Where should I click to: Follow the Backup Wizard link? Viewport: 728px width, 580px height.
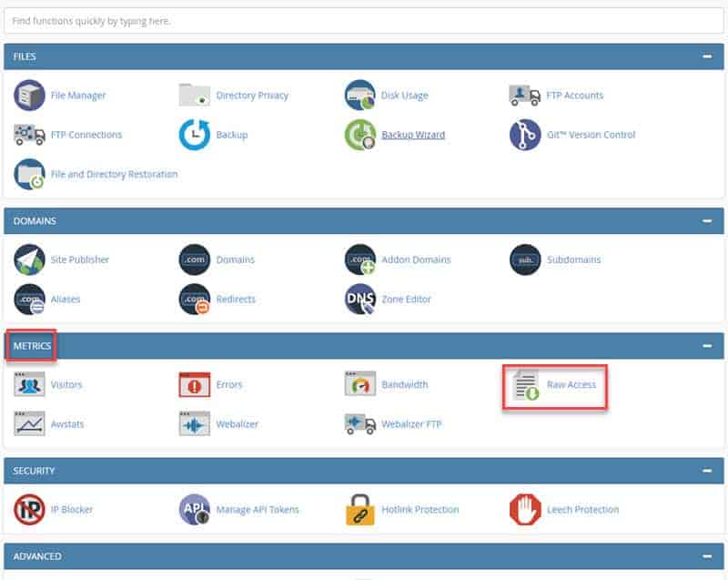tap(413, 135)
